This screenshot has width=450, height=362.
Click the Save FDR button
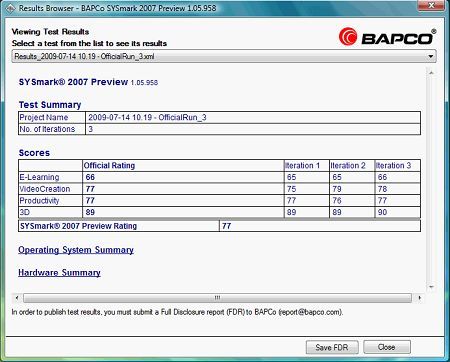(x=332, y=347)
